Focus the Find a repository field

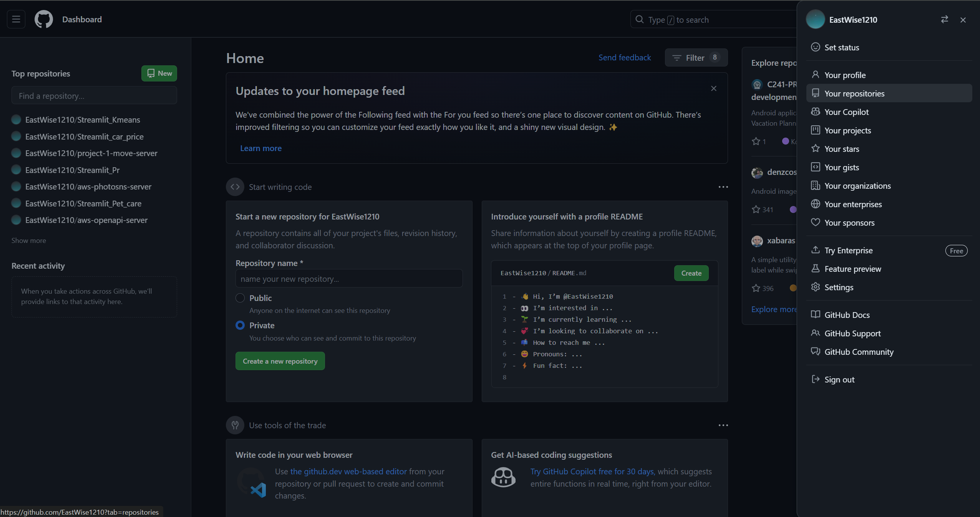[x=94, y=95]
